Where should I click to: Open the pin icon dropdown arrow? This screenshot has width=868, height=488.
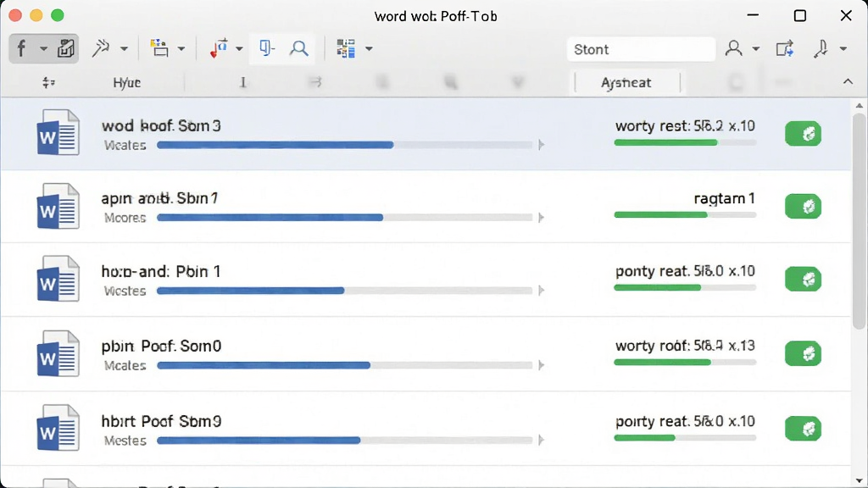(x=843, y=49)
